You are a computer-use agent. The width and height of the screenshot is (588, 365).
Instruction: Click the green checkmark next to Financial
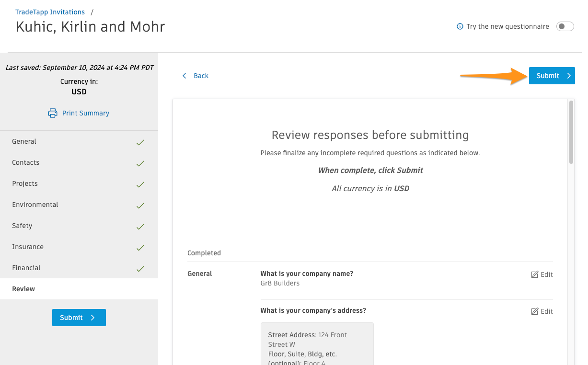coord(140,268)
